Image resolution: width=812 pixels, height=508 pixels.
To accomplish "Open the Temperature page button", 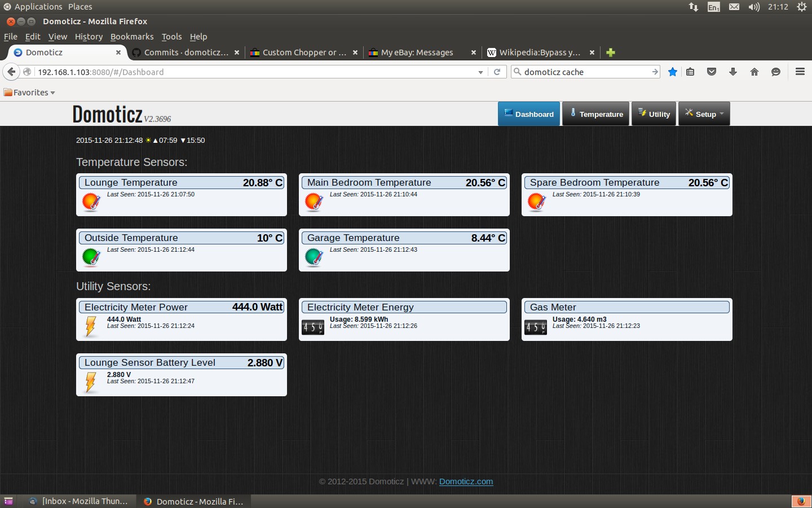I will 596,114.
